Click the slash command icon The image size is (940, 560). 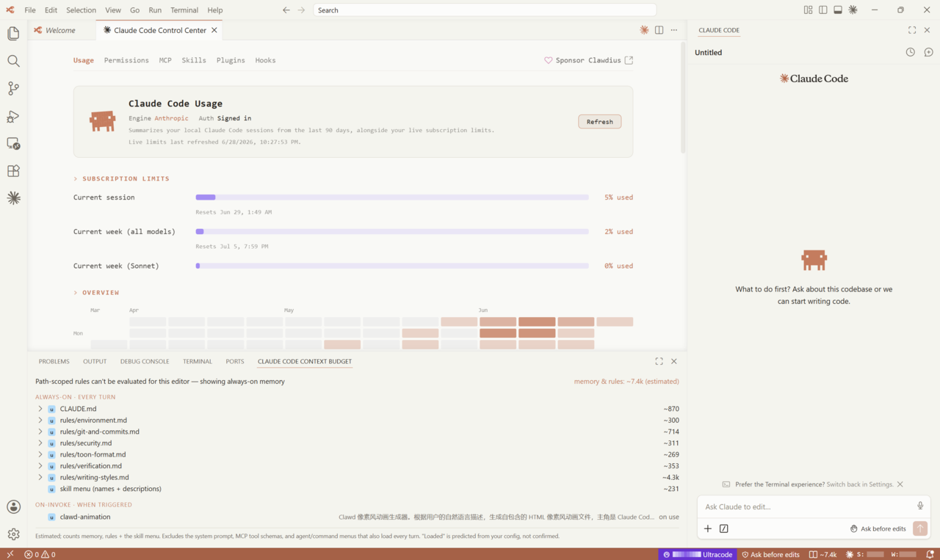coord(724,528)
